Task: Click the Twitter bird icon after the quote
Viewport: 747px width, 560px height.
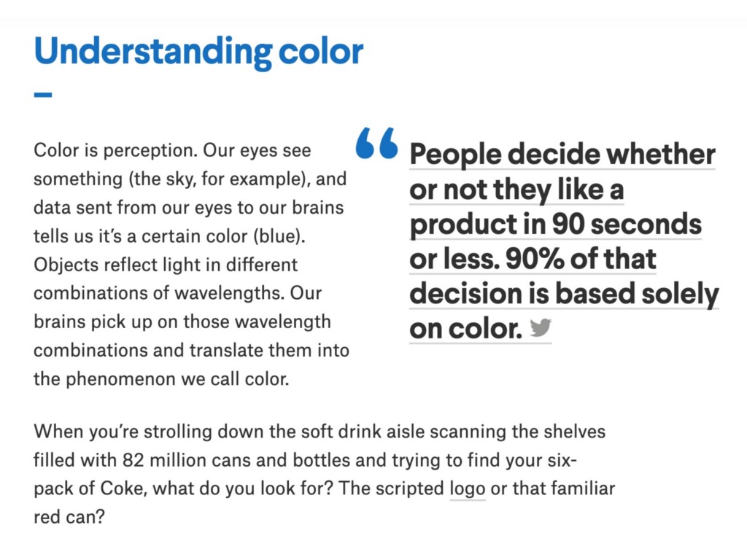Action: point(541,327)
